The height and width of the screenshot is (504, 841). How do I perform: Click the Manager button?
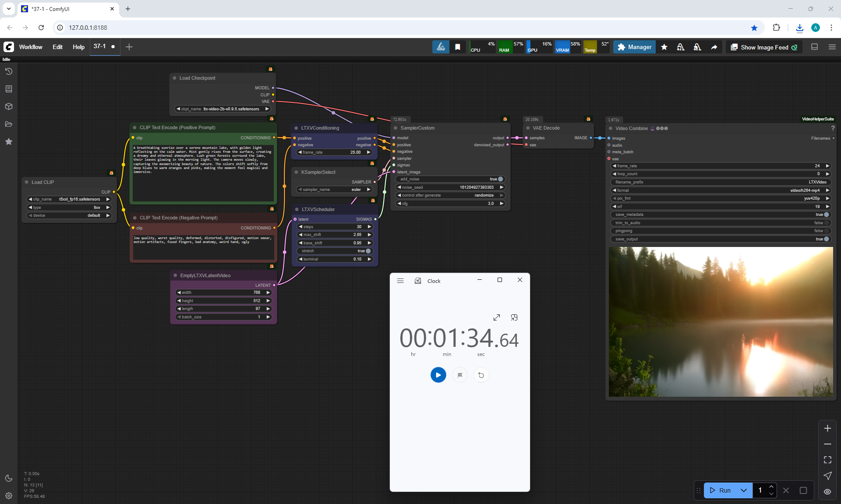point(634,47)
